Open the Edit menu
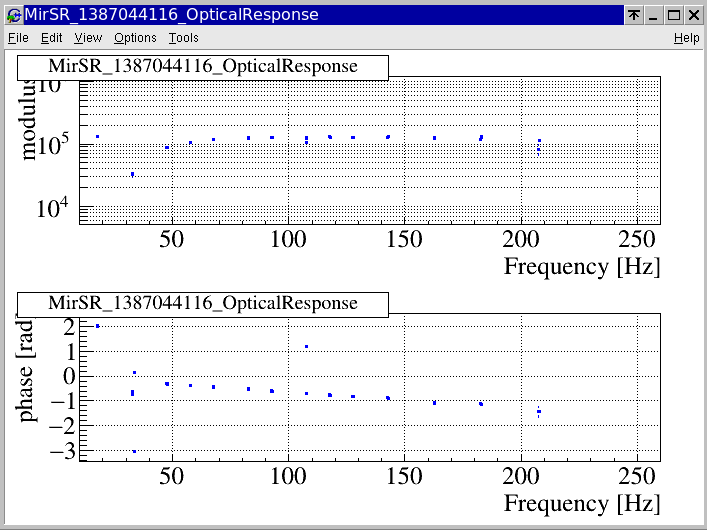The image size is (707, 530). click(51, 38)
